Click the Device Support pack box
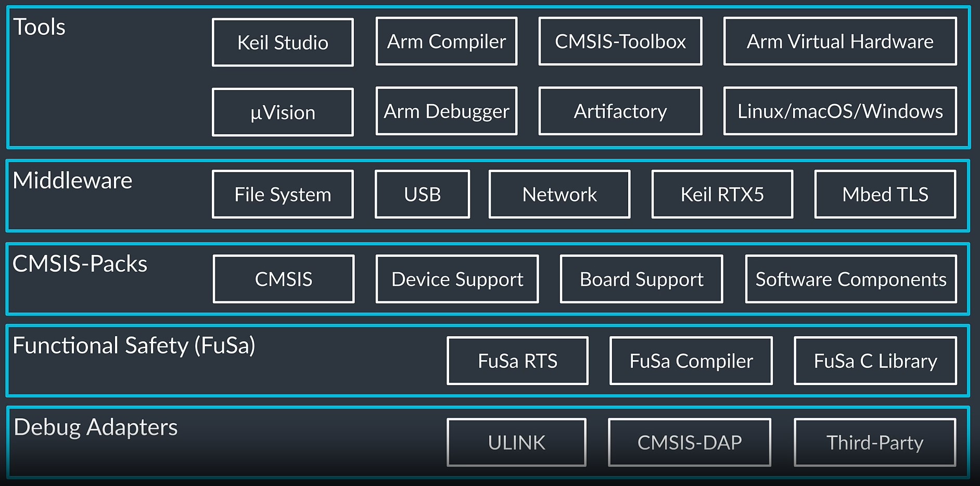The height and width of the screenshot is (486, 980). [x=457, y=279]
